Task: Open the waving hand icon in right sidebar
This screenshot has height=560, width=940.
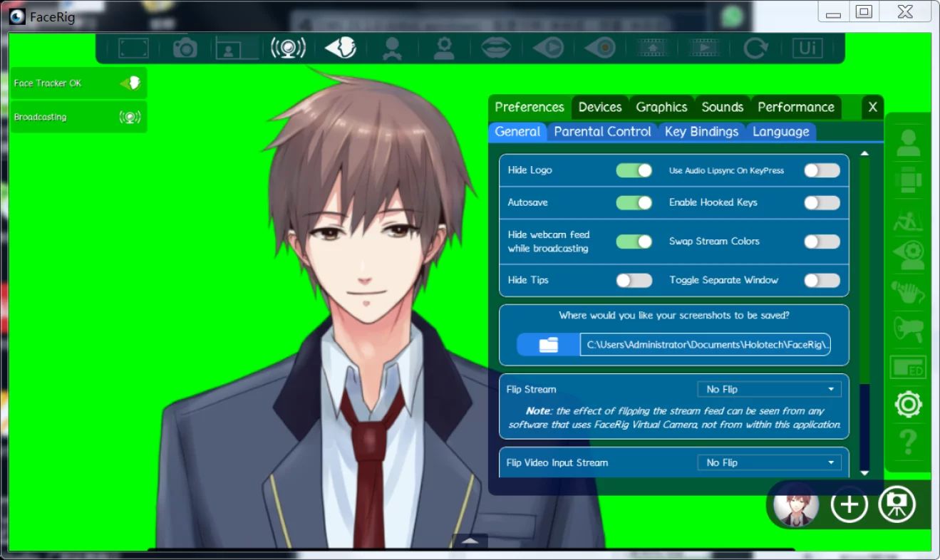Action: (908, 292)
